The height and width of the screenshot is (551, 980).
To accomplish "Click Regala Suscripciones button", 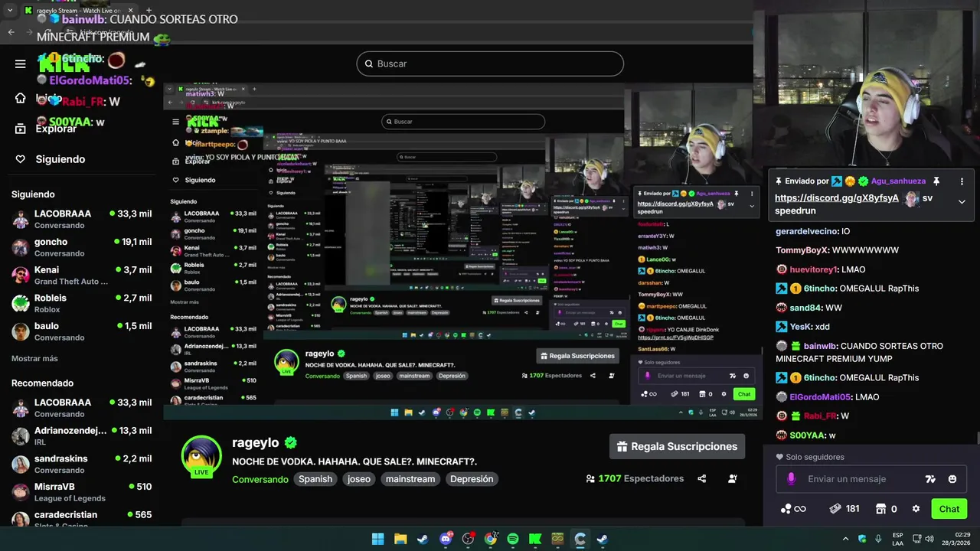I will pyautogui.click(x=677, y=447).
